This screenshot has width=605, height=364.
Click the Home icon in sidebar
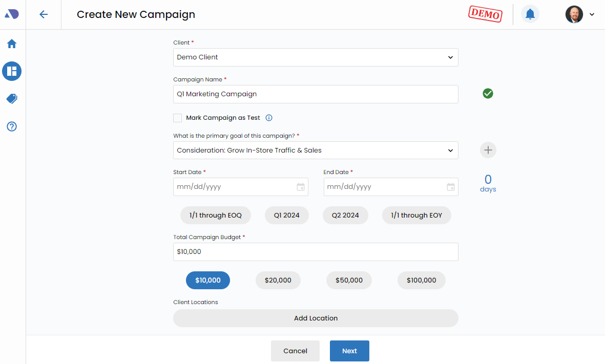click(x=12, y=44)
